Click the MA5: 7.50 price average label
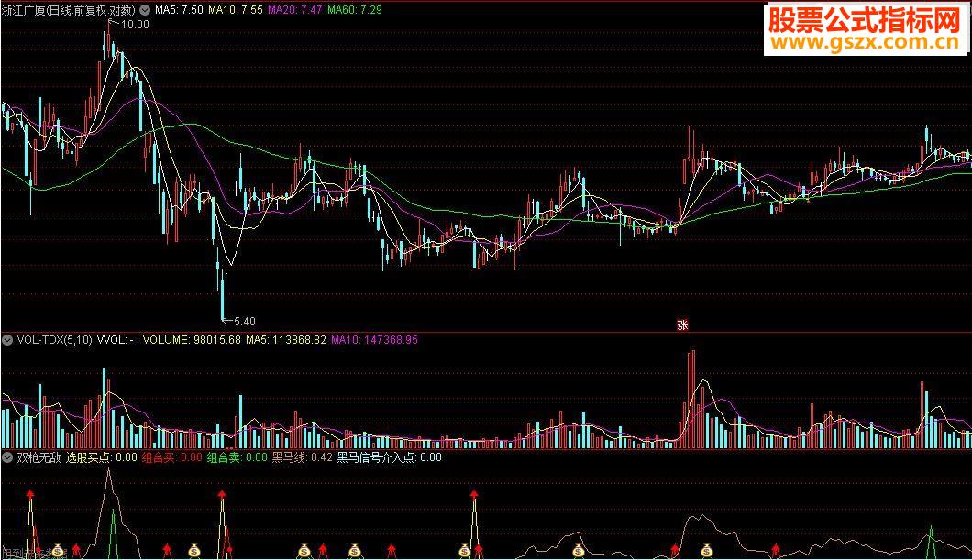Viewport: 972px width, 560px height. pos(179,10)
